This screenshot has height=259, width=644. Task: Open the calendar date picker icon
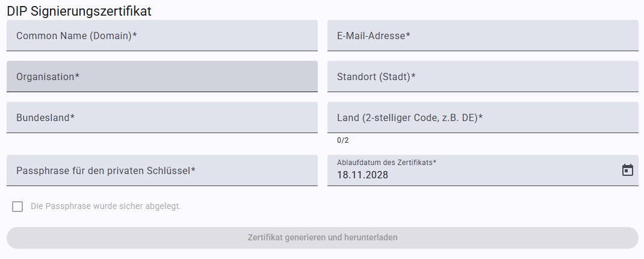627,170
